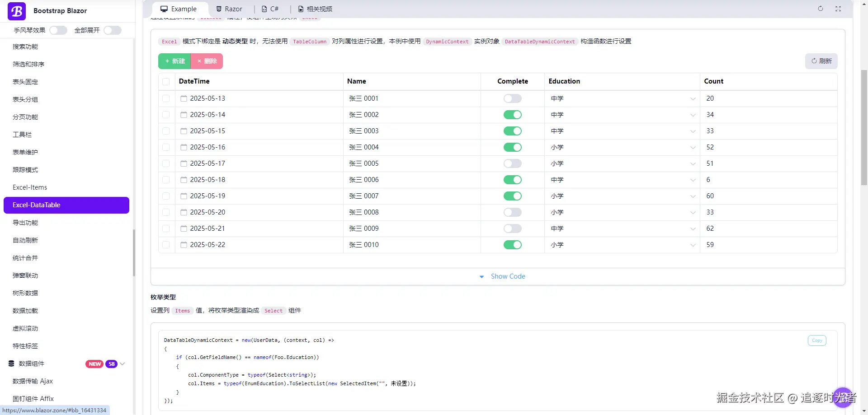Click the refresh icon in example header

coord(821,9)
